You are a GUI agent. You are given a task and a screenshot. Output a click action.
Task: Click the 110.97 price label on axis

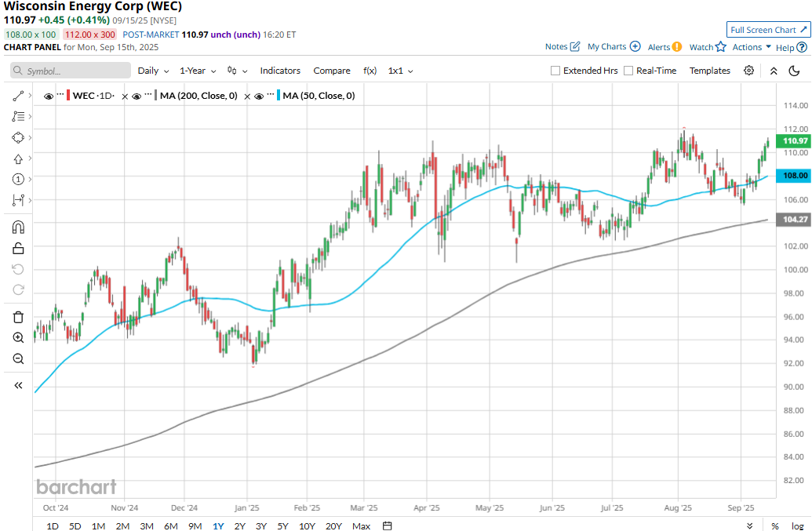tap(793, 140)
